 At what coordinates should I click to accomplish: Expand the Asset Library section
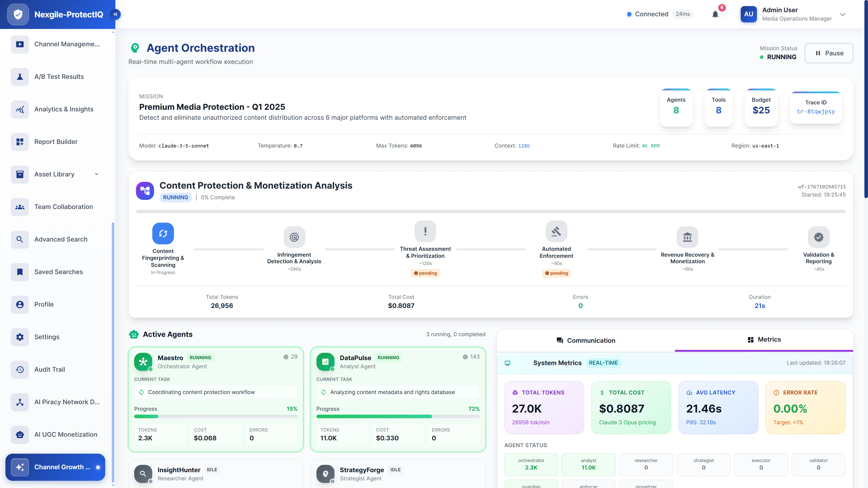tap(97, 174)
